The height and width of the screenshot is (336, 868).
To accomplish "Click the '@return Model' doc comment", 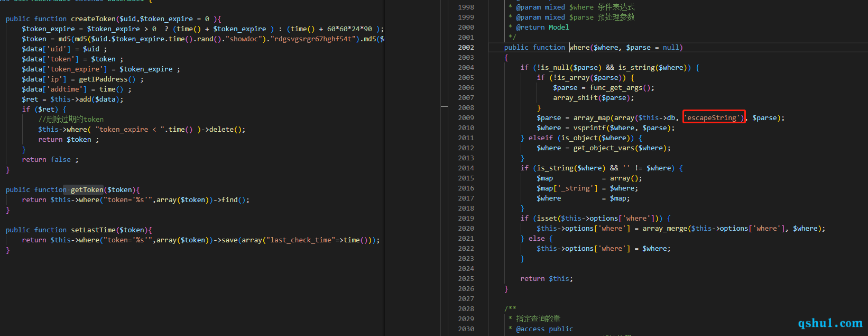I will pyautogui.click(x=542, y=27).
